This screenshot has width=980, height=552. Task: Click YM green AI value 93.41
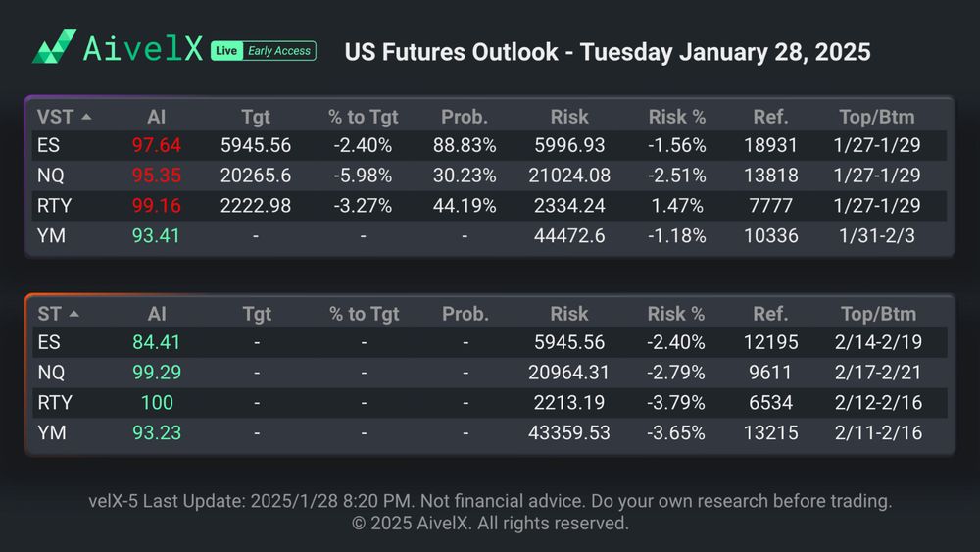click(x=156, y=235)
